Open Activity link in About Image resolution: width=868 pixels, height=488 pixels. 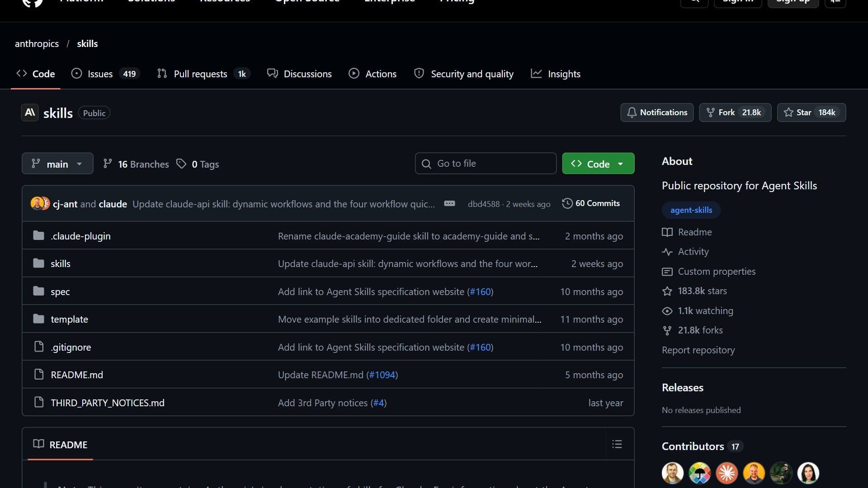pyautogui.click(x=685, y=252)
